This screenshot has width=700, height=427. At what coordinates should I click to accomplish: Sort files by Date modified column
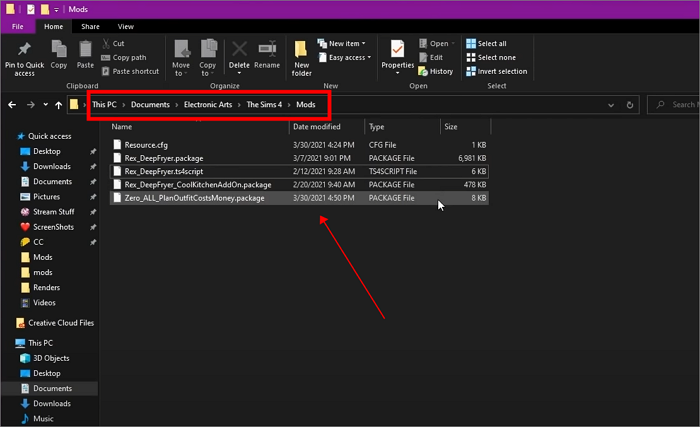pyautogui.click(x=317, y=127)
